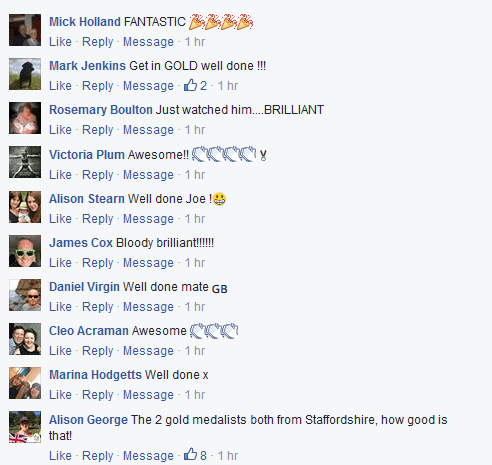Open James Cox's avatar with green sunglasses
The width and height of the screenshot is (492, 465).
[25, 251]
